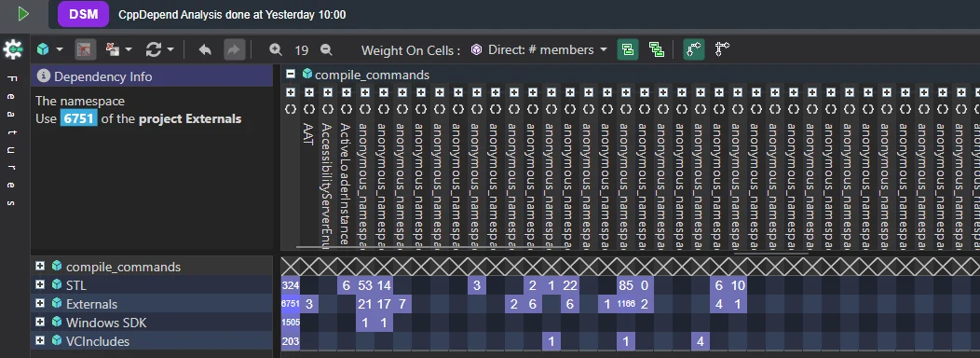980x358 pixels.
Task: Expand the Windows SDK row
Action: point(41,323)
